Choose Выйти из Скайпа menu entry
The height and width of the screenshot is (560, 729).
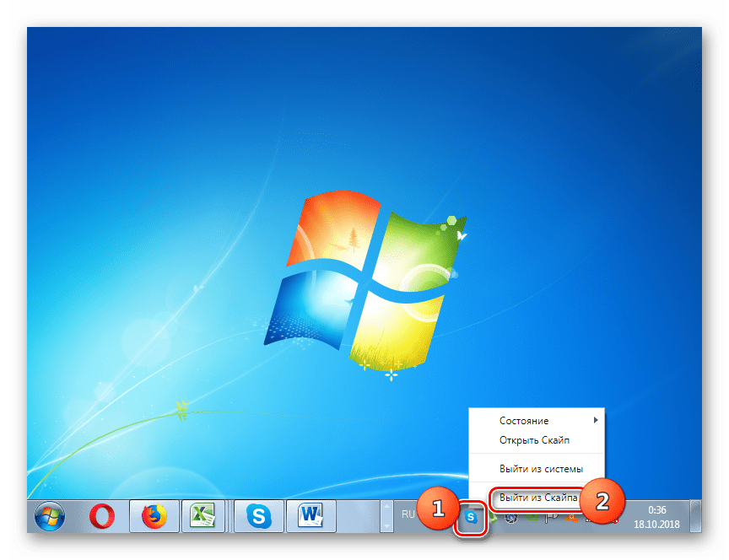[537, 498]
